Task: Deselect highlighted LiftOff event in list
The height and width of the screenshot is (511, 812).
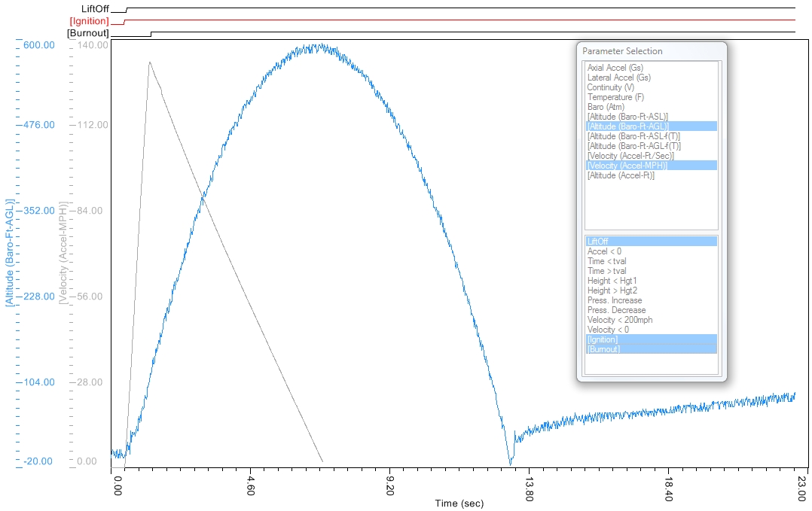Action: coord(652,242)
